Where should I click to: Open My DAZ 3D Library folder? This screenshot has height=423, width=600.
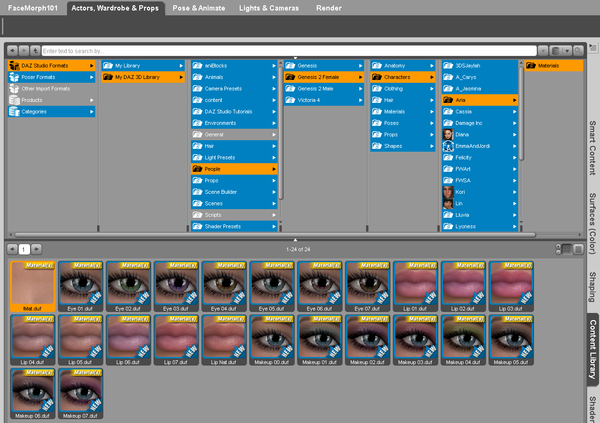pos(143,77)
